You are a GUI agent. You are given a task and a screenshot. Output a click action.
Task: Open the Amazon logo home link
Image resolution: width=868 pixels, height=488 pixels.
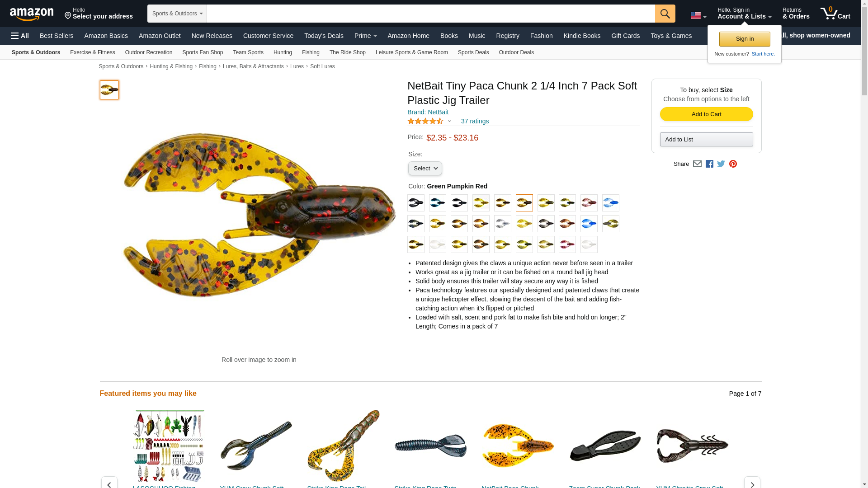pyautogui.click(x=32, y=14)
